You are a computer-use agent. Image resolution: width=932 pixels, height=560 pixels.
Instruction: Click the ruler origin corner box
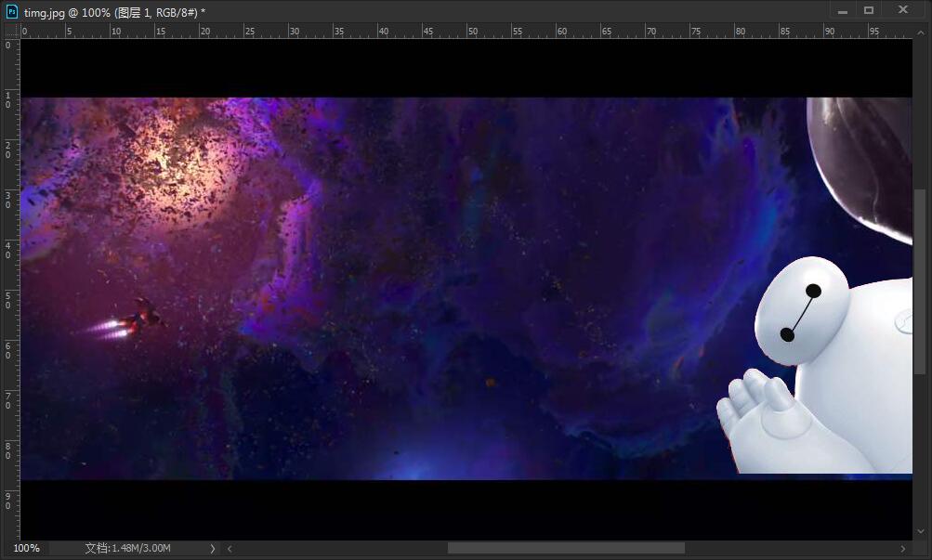(11, 31)
